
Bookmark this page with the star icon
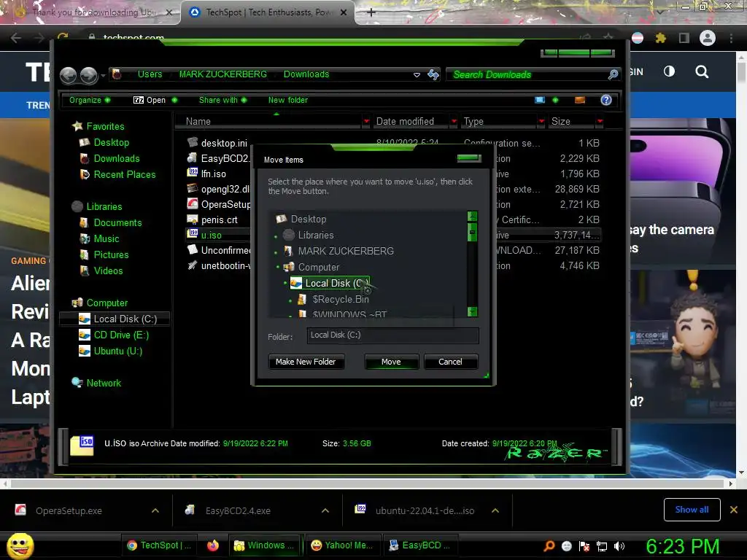click(608, 37)
